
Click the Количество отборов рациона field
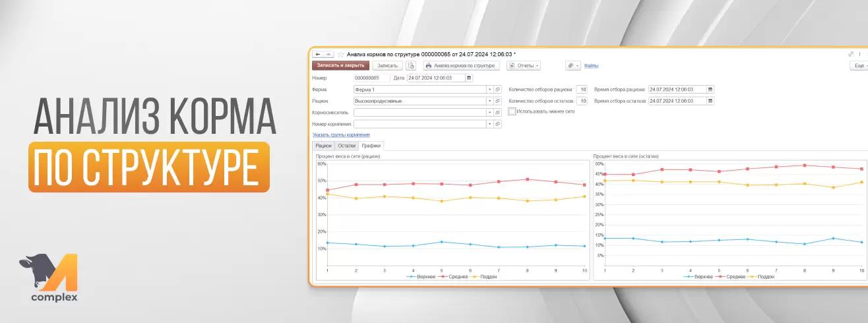pos(582,89)
